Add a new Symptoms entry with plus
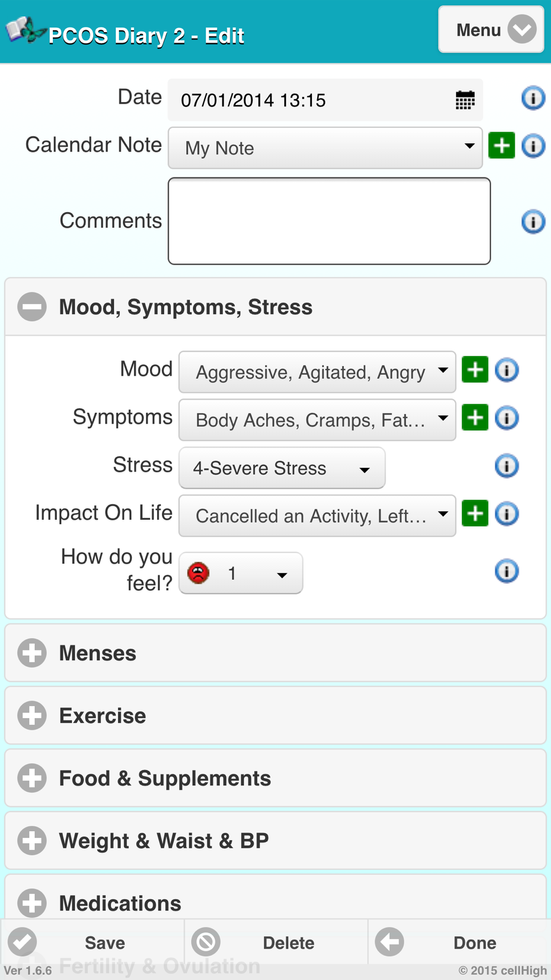Viewport: 551px width, 980px height. (x=475, y=418)
